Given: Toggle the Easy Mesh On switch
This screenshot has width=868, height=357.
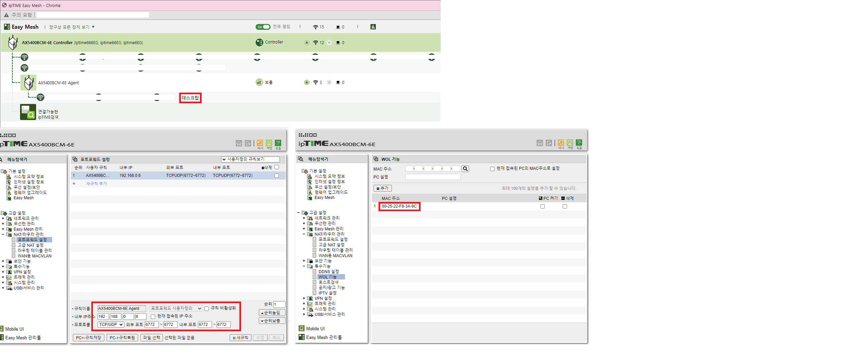Looking at the screenshot, I should (x=263, y=27).
